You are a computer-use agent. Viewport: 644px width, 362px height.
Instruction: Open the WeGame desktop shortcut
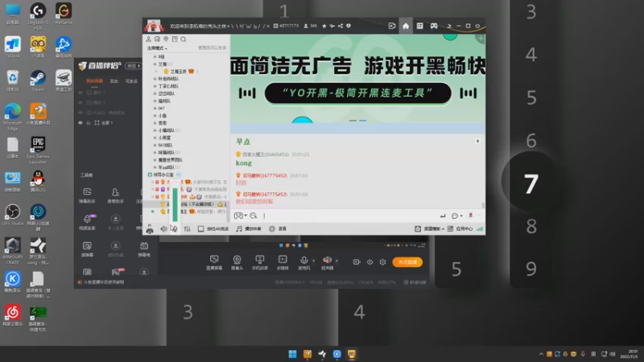(x=64, y=14)
